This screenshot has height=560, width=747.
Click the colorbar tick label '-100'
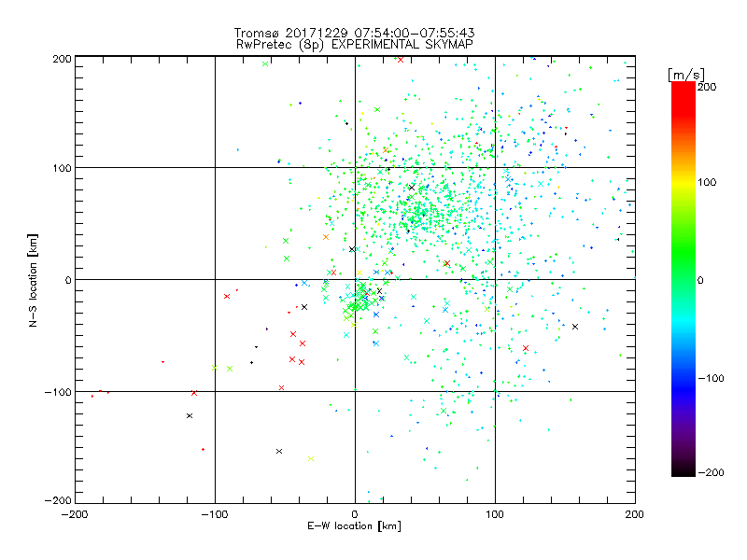pos(711,378)
